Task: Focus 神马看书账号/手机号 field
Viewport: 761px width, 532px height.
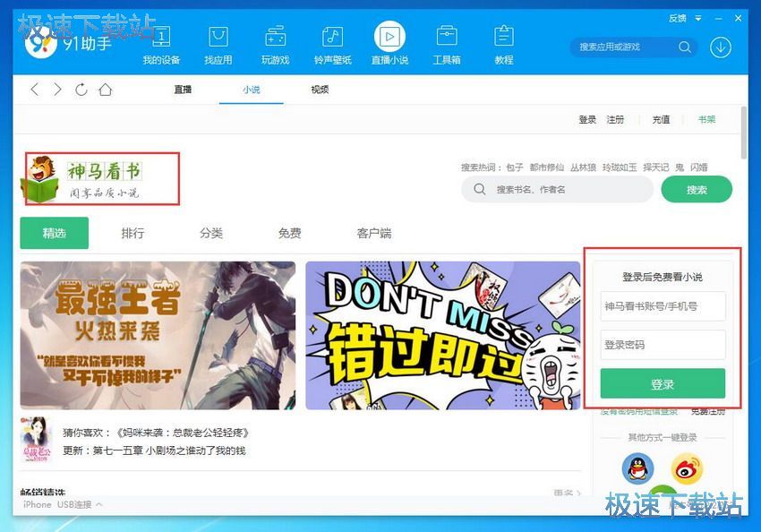Action: coord(663,306)
